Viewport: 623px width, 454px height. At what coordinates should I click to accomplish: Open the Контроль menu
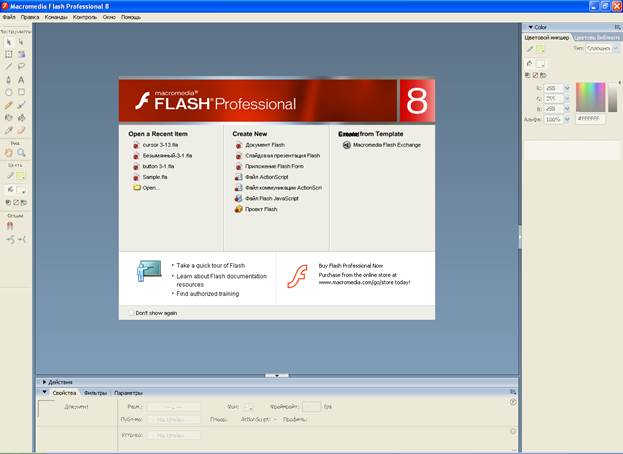pyautogui.click(x=85, y=17)
